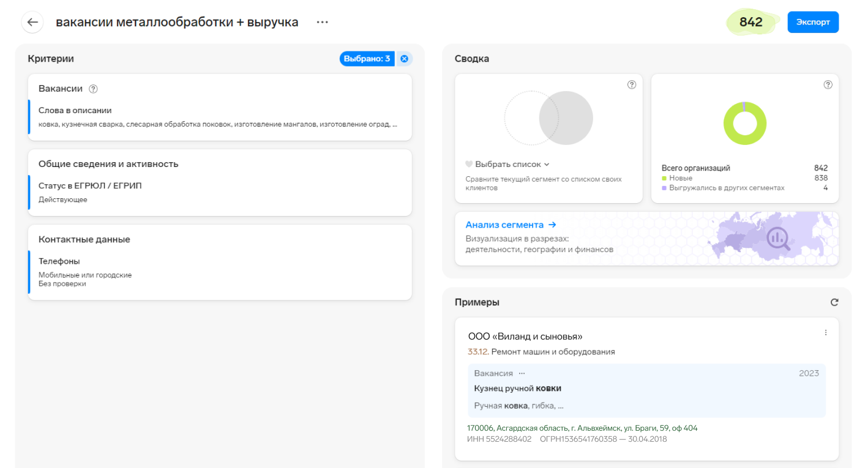Click the Всего организаций row

[x=745, y=168]
